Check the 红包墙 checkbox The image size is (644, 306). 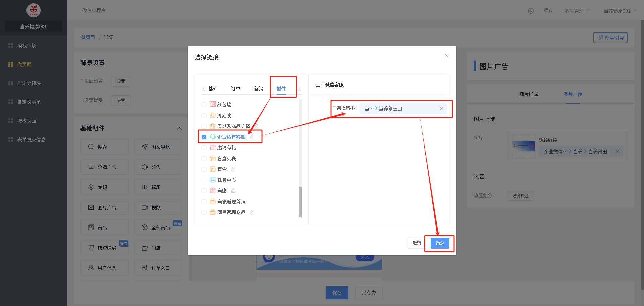204,105
